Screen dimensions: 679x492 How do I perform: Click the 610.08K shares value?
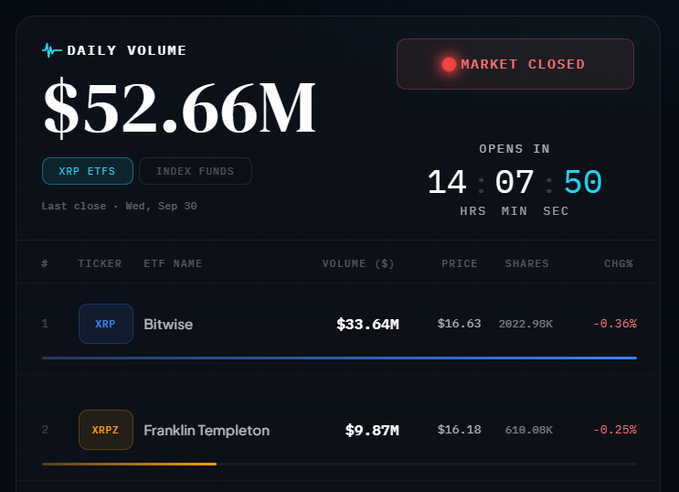point(529,430)
